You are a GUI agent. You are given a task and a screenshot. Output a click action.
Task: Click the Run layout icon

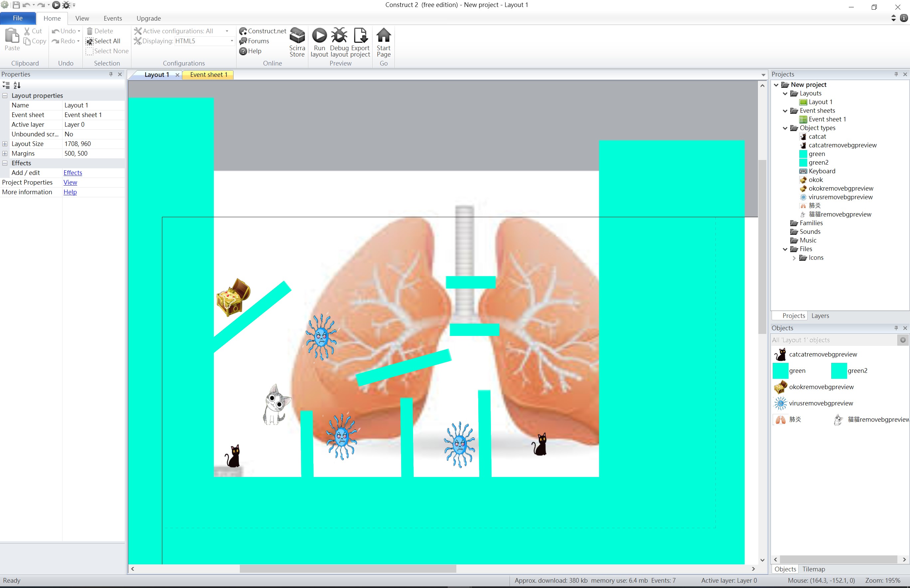[319, 36]
